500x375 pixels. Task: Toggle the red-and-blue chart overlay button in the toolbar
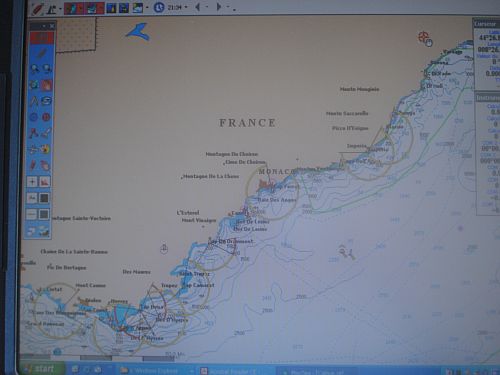74,8
